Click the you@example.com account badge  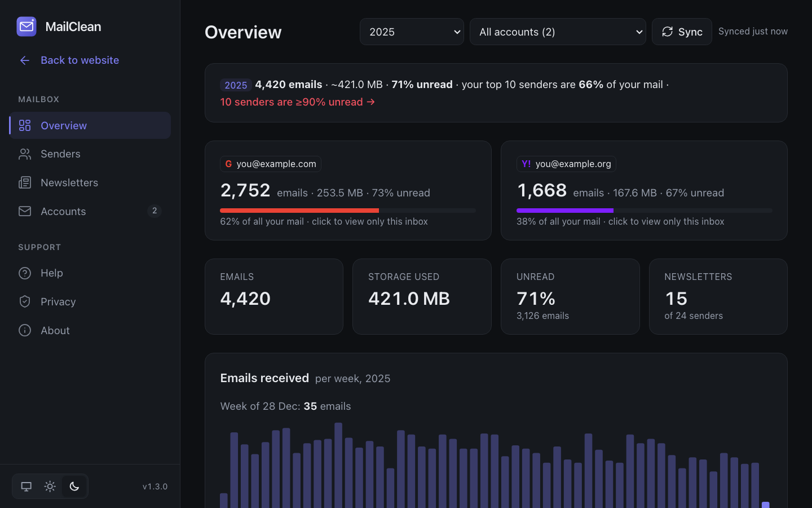pos(271,164)
